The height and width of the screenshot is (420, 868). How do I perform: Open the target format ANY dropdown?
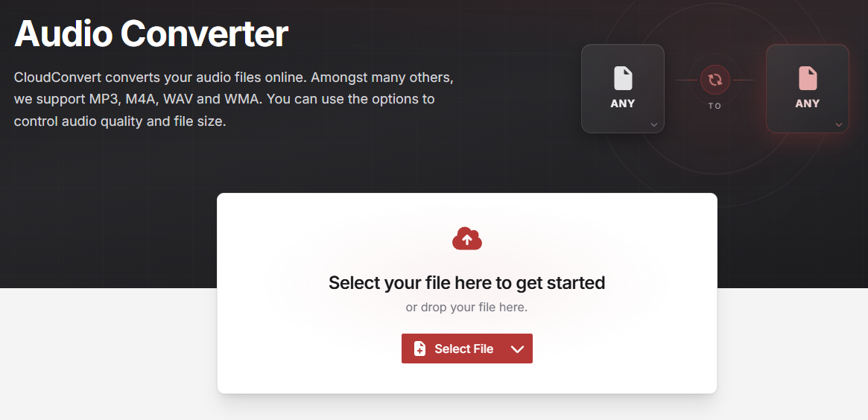[x=808, y=89]
